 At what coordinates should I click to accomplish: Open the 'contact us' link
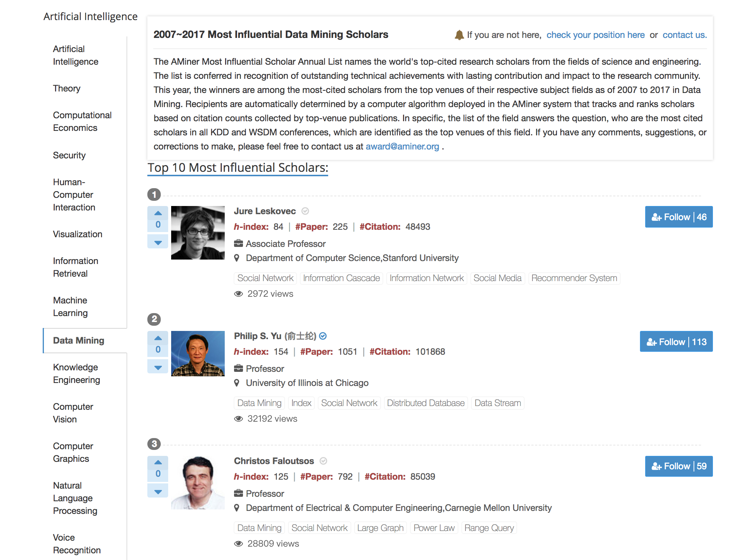[684, 35]
